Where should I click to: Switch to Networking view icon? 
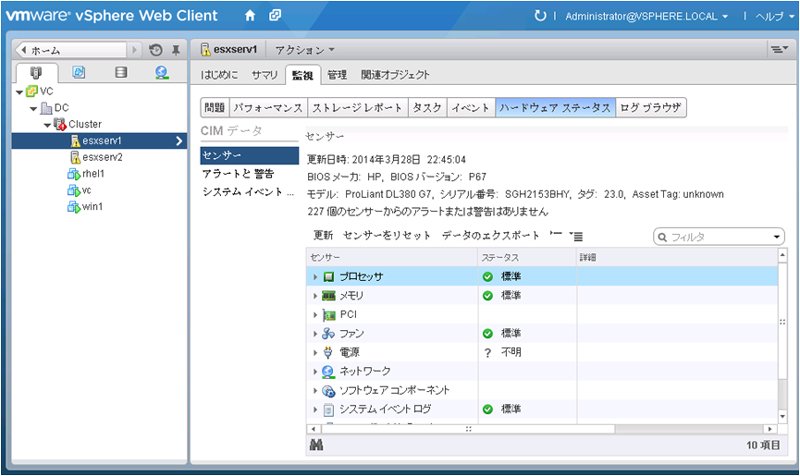point(162,72)
